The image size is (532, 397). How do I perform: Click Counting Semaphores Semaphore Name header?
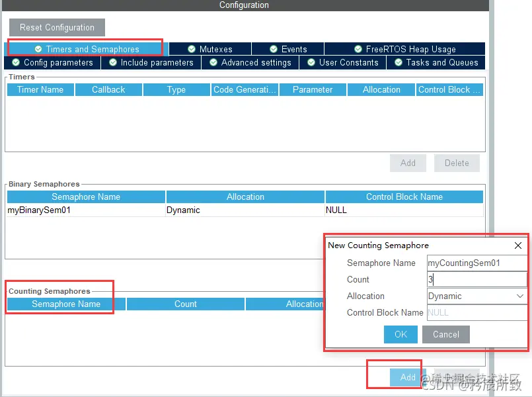66,304
